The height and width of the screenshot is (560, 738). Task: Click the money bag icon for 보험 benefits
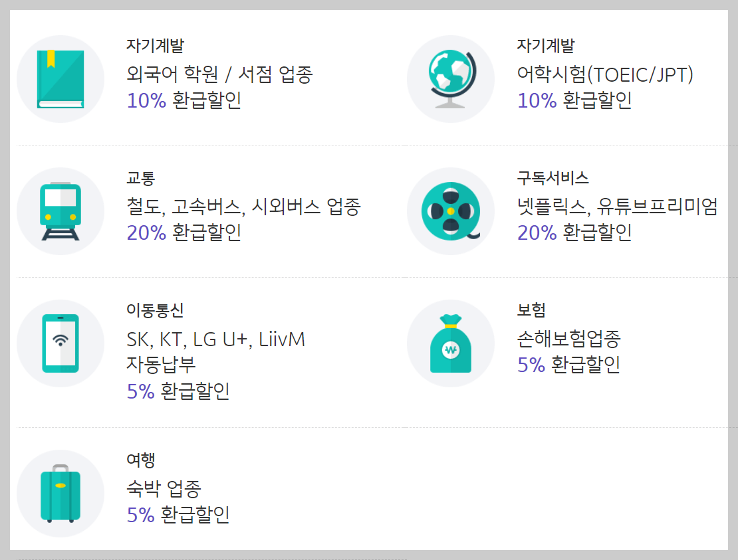(x=451, y=343)
